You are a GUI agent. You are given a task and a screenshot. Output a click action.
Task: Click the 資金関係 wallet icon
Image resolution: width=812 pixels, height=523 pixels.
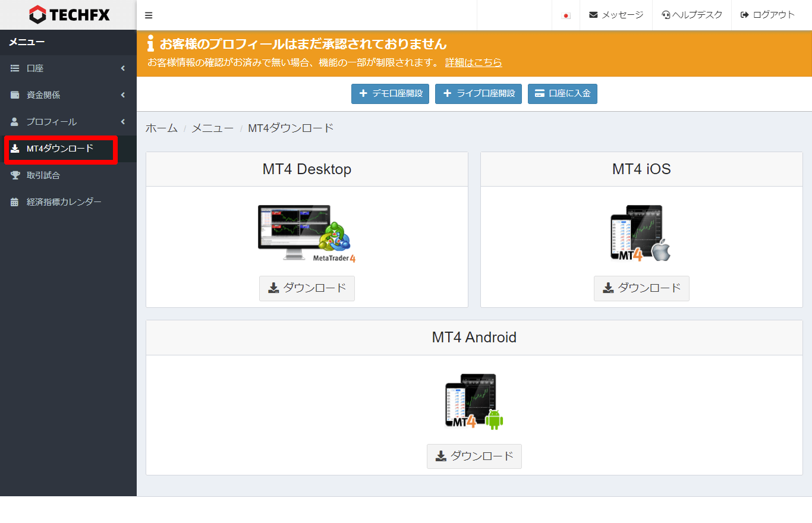pyautogui.click(x=15, y=95)
